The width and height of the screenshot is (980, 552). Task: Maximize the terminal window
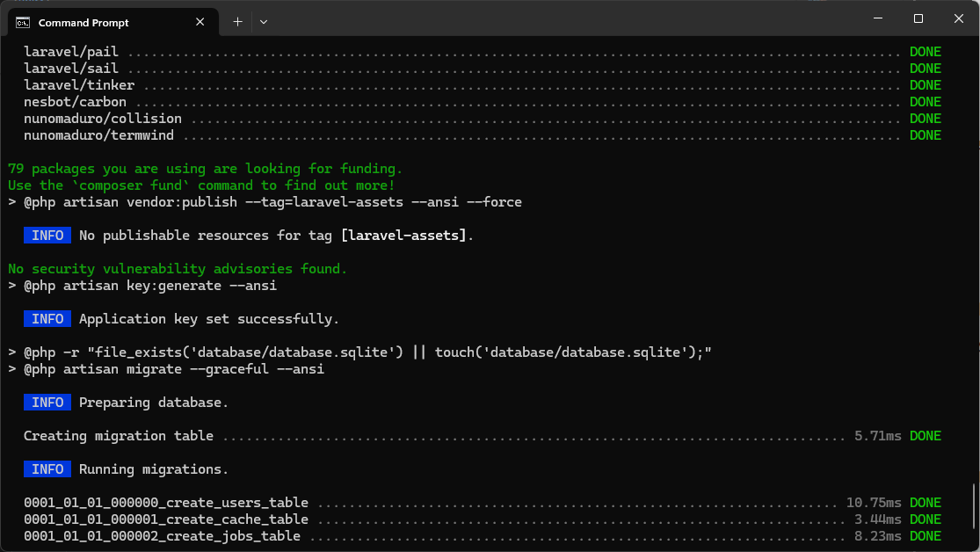(x=918, y=18)
